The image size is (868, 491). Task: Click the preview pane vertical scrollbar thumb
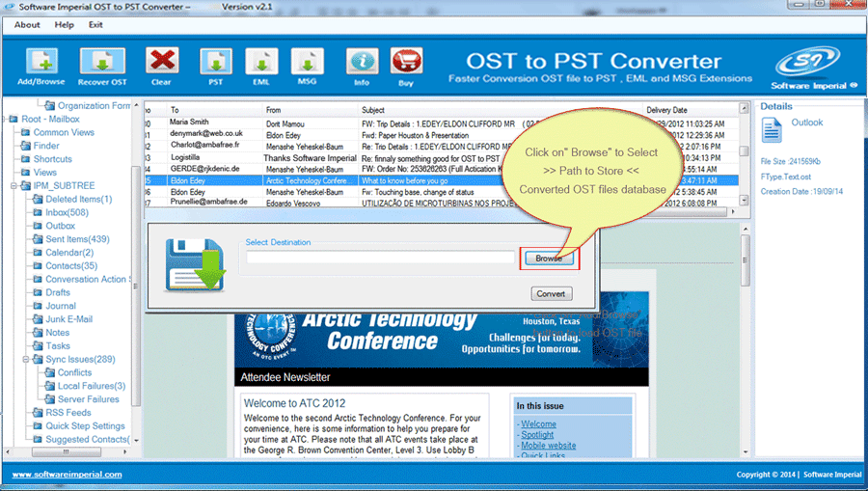tap(746, 260)
